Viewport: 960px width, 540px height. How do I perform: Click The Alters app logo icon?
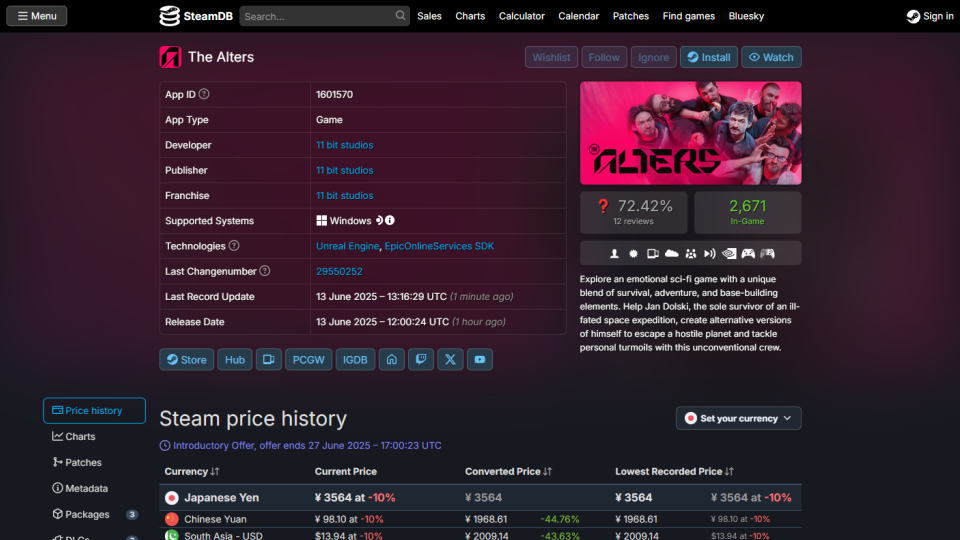[x=170, y=57]
